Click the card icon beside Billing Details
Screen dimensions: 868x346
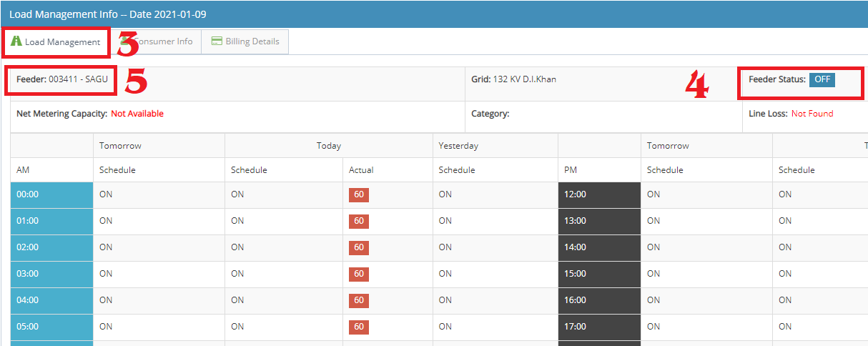217,41
